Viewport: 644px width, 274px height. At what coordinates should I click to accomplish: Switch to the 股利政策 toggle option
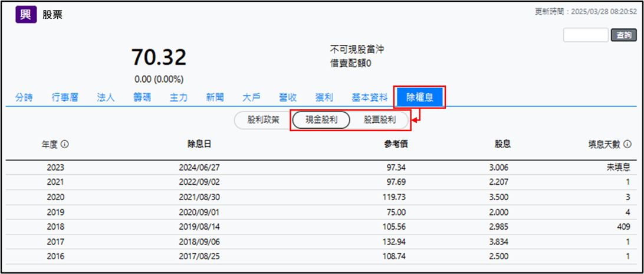click(263, 120)
